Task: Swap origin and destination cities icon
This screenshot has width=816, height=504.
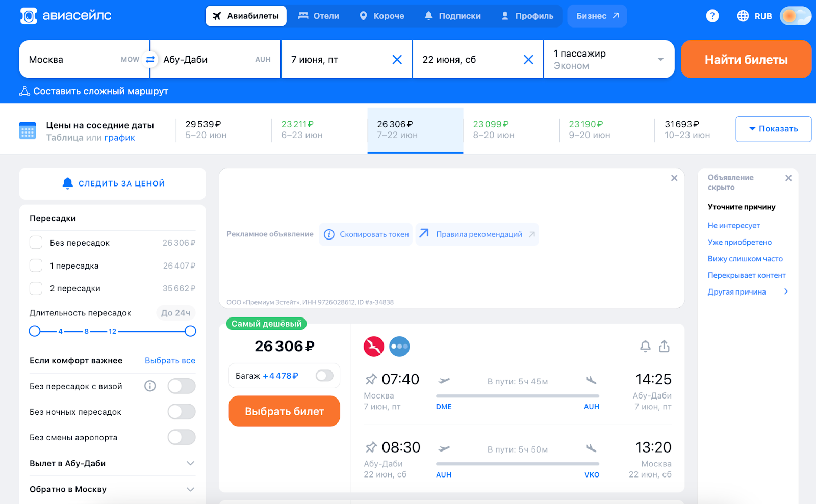Action: click(x=150, y=60)
